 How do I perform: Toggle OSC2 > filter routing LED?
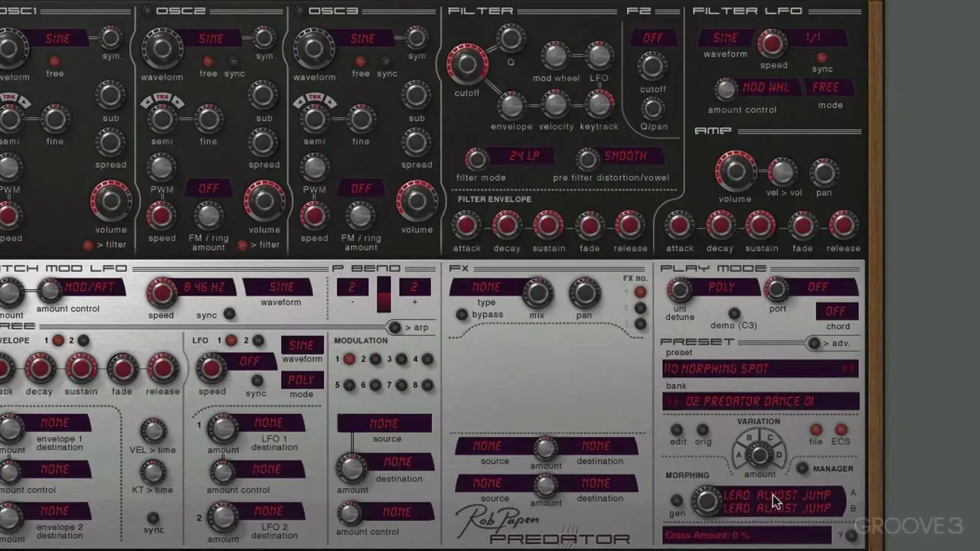coord(243,245)
